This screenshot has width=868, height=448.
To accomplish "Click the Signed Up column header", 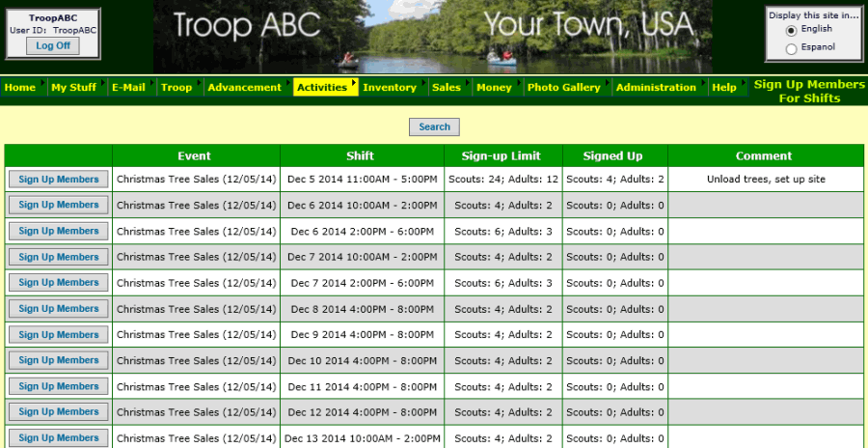I will pyautogui.click(x=615, y=155).
